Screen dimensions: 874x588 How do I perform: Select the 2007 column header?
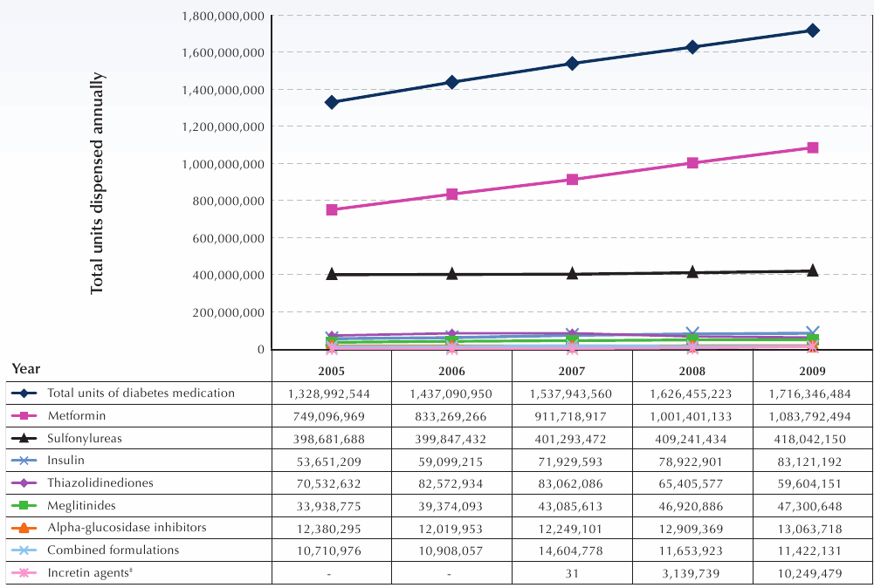click(x=571, y=370)
